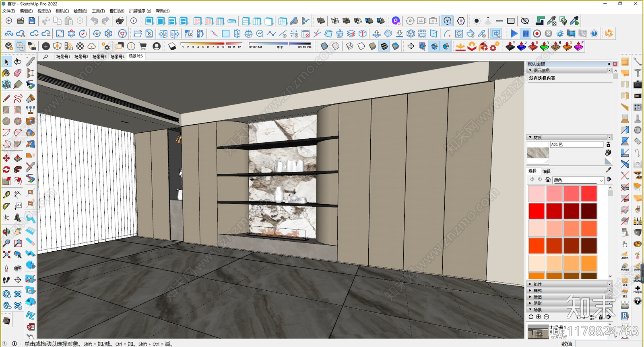Open the 颜色 material library dropdown
Viewport: 644px width, 347px height.
[x=578, y=180]
